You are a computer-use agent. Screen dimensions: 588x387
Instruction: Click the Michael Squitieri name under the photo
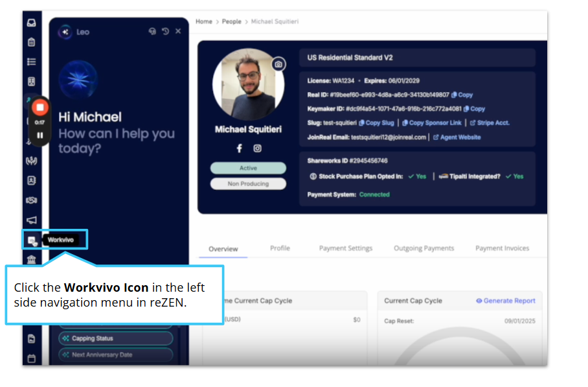tap(248, 130)
